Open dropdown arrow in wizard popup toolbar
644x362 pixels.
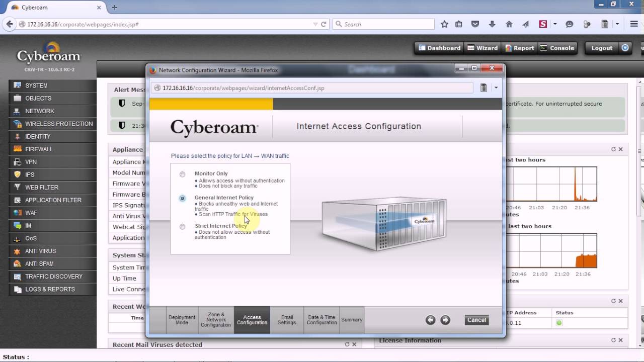[496, 88]
